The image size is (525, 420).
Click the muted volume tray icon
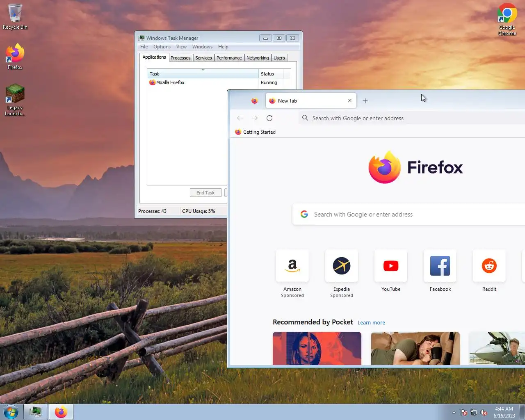[484, 413]
